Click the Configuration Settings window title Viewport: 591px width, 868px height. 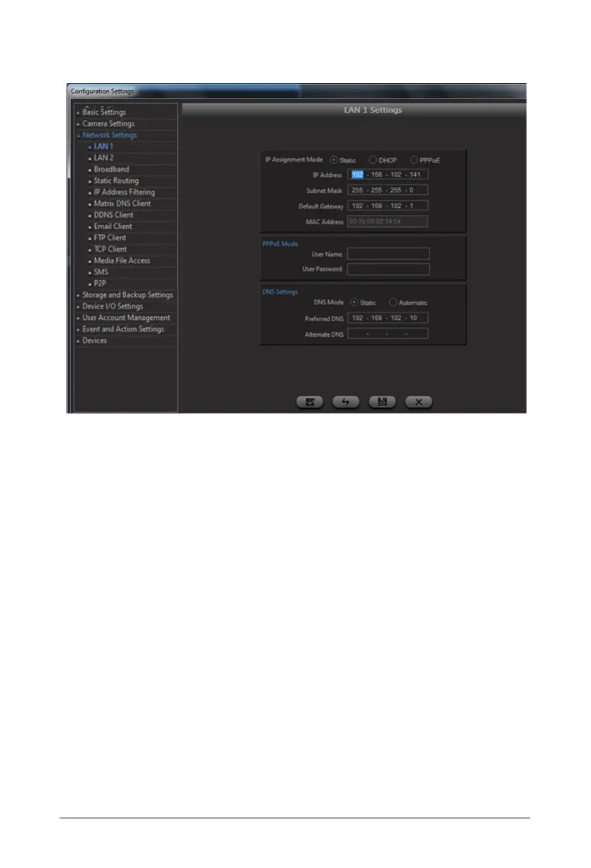tap(102, 91)
